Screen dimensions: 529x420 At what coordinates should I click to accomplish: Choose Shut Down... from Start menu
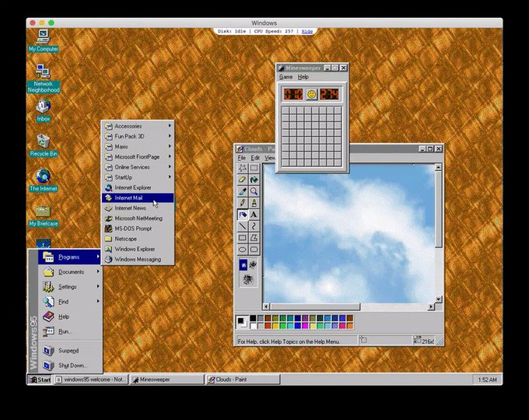click(x=70, y=366)
